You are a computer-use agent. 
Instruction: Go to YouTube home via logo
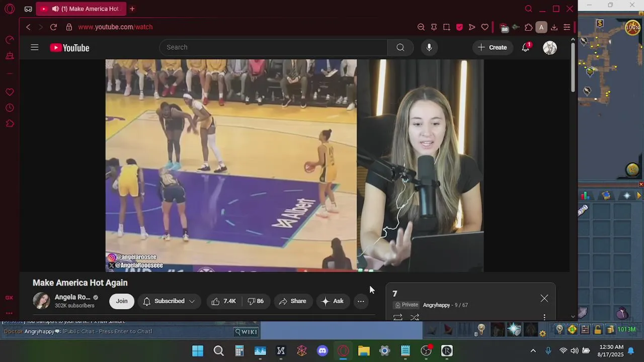(x=69, y=48)
